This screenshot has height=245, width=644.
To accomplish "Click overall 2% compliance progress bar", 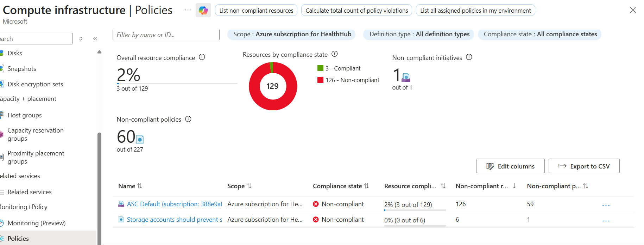I will point(177,84).
